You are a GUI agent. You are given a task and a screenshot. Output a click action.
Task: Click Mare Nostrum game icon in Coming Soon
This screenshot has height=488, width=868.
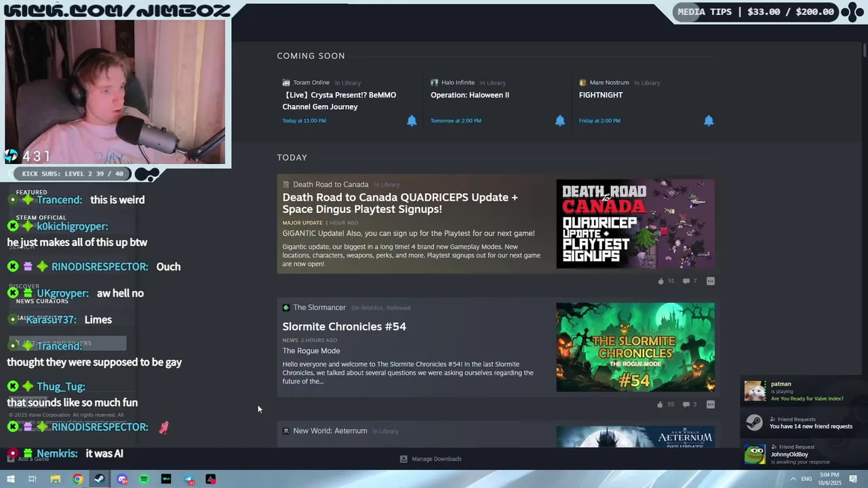(x=583, y=83)
